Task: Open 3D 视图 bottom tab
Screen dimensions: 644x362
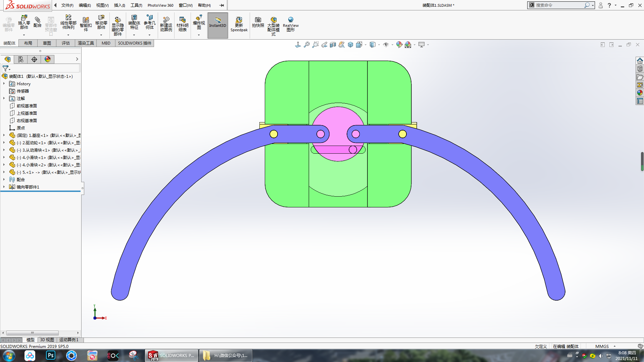Action: (x=47, y=340)
